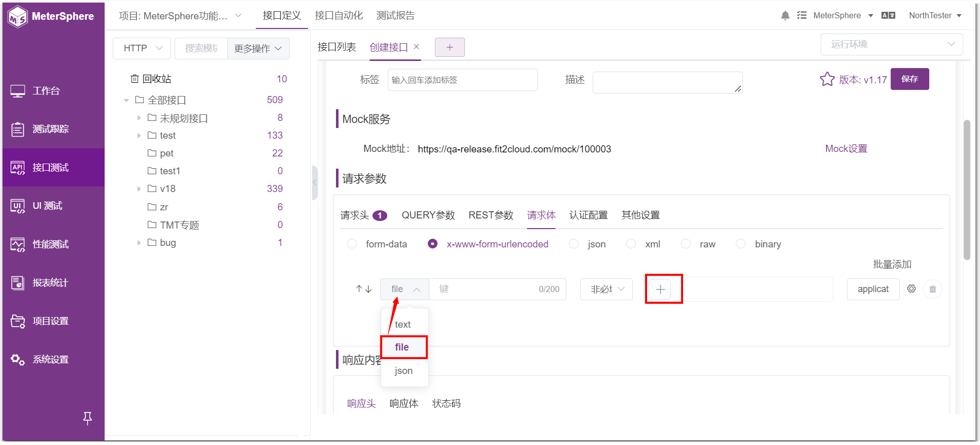The image size is (980, 445).
Task: Expand the v18 folder in the tree
Action: pyautogui.click(x=139, y=189)
